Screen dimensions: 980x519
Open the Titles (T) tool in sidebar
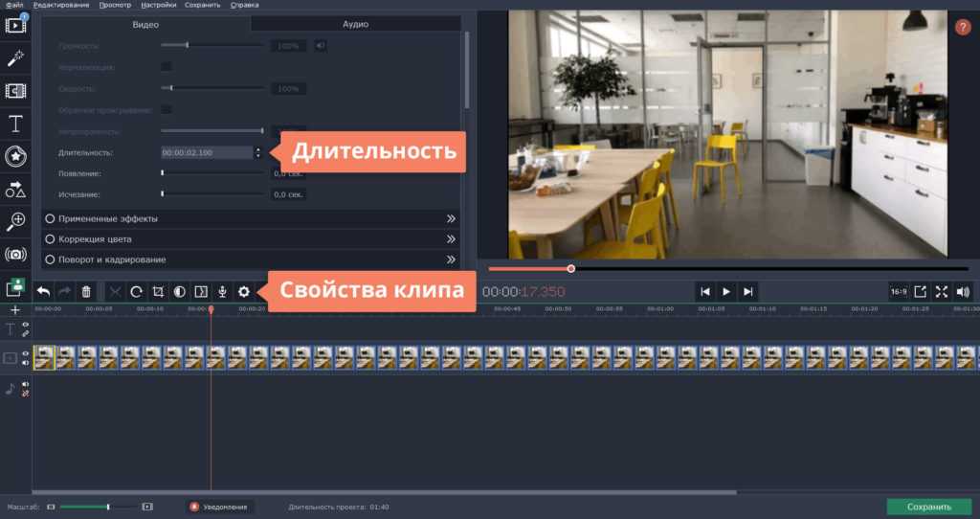coord(15,124)
